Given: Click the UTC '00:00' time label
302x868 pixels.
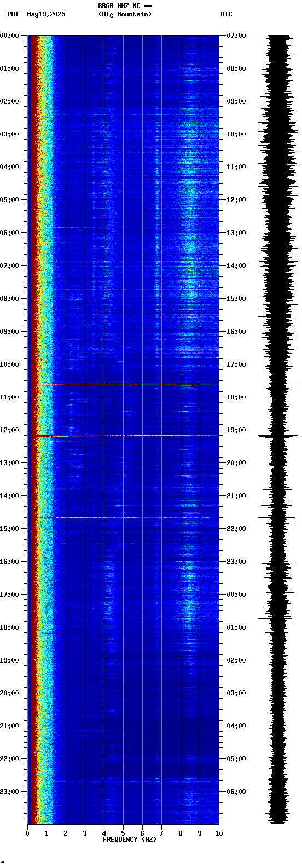Looking at the screenshot, I should (x=236, y=595).
